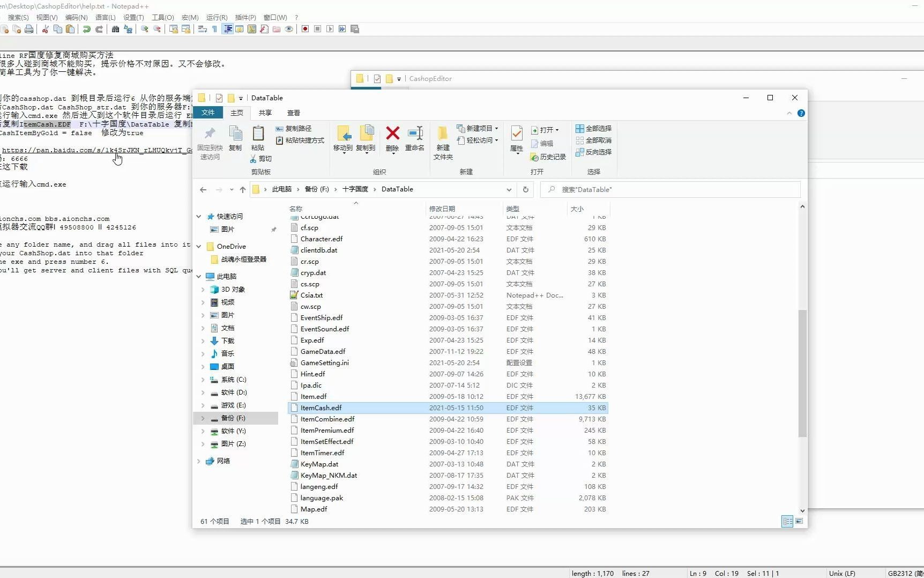Click the 文件 tab in Explorer ribbon

click(x=208, y=113)
